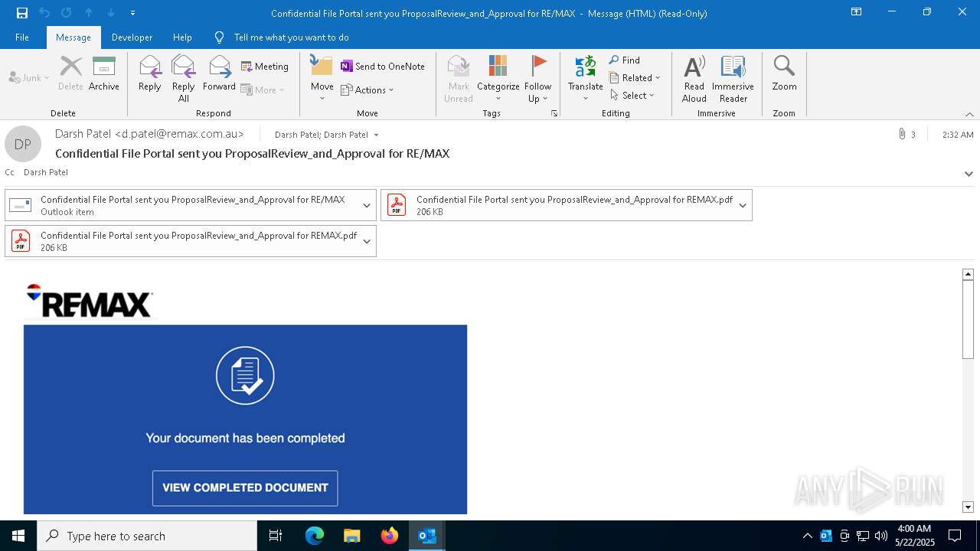Reply with a Meeting

pyautogui.click(x=265, y=67)
